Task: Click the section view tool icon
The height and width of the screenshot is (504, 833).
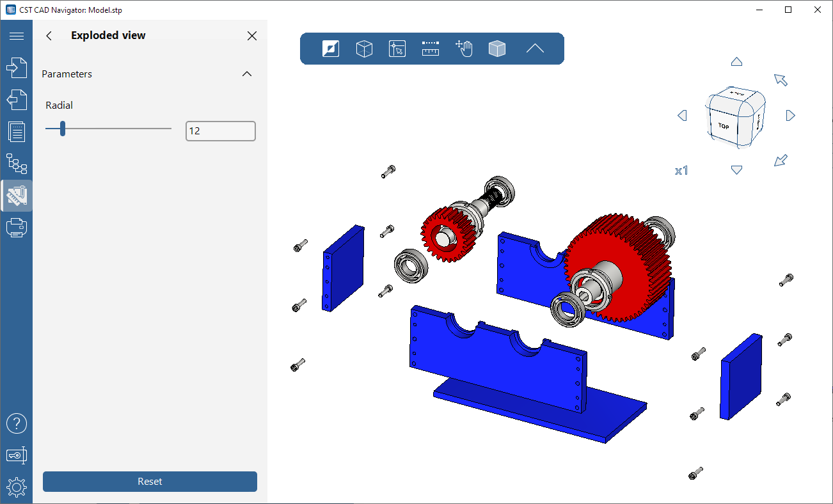Action: (331, 49)
